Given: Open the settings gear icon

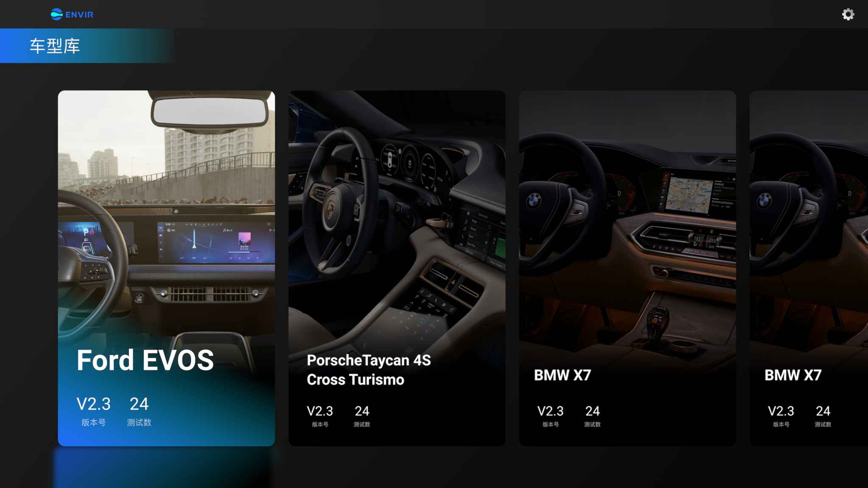Looking at the screenshot, I should click(848, 14).
